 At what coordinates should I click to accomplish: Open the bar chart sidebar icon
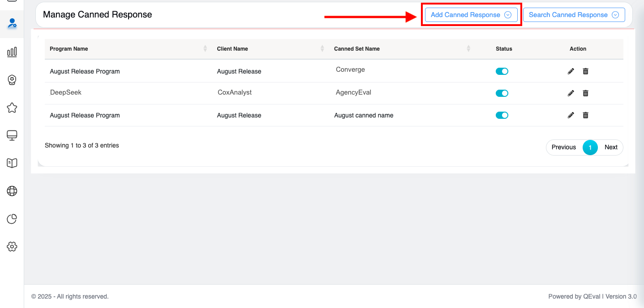coord(12,52)
